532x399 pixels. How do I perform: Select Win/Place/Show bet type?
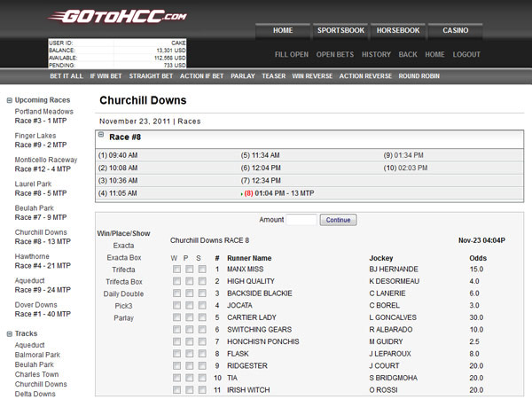click(123, 233)
